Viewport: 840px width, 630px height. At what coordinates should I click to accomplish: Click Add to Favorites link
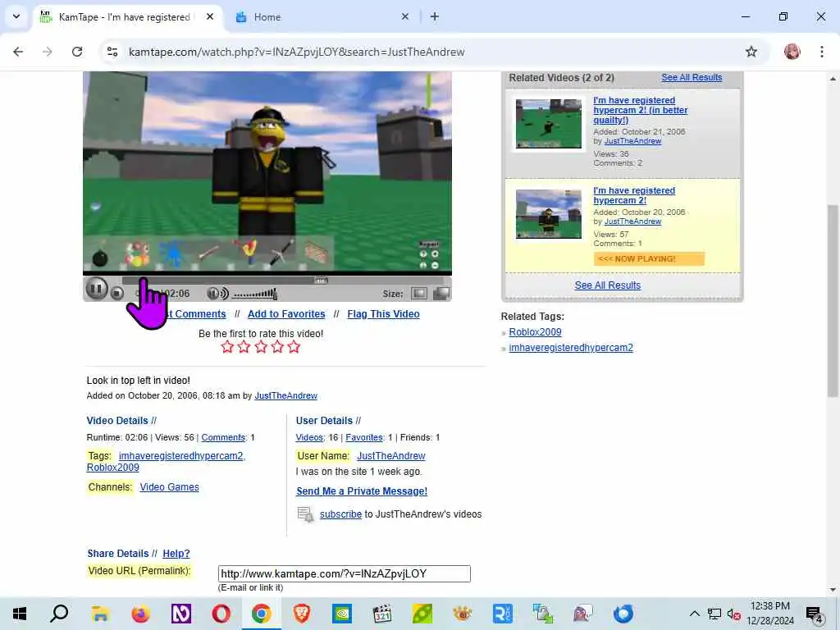point(286,314)
